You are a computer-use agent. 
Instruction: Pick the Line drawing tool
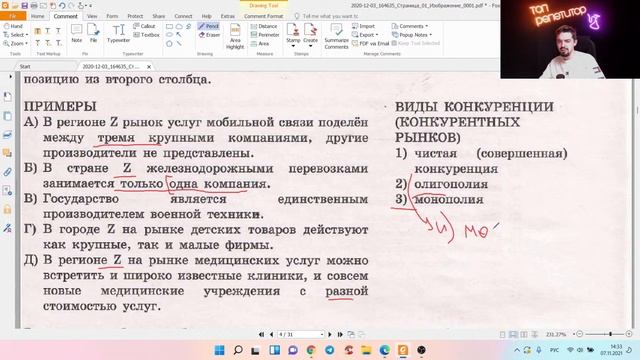(179, 43)
